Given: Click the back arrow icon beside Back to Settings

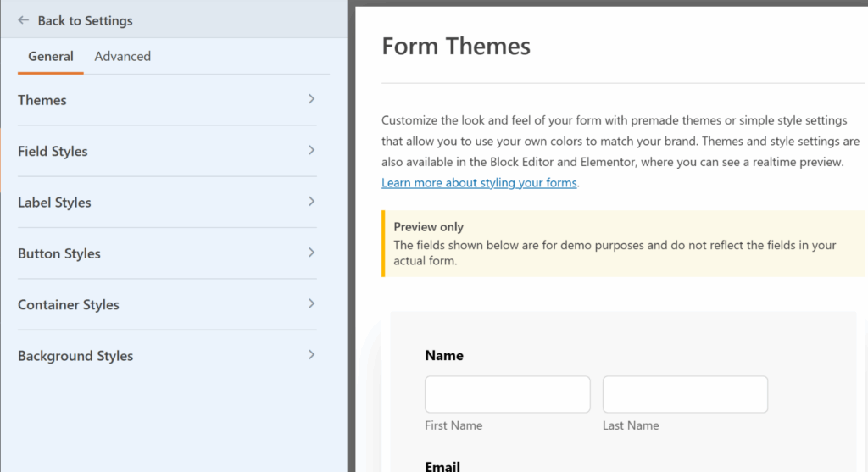Looking at the screenshot, I should click(x=23, y=20).
